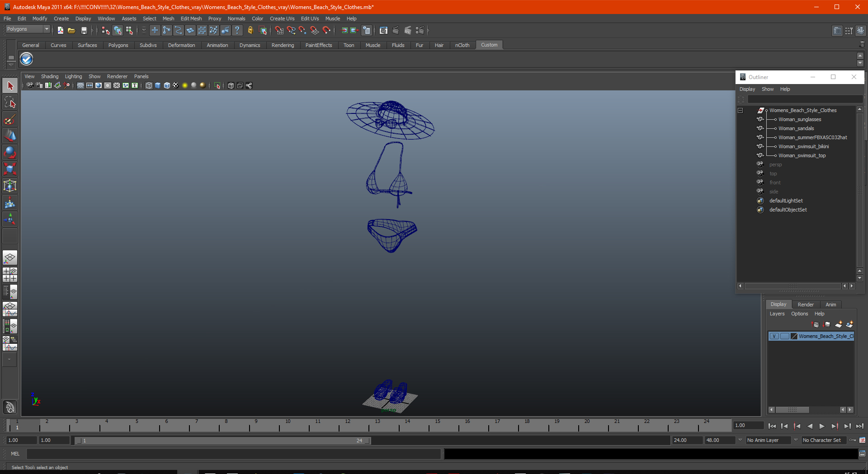Open Render Settings clapper icon

(420, 30)
